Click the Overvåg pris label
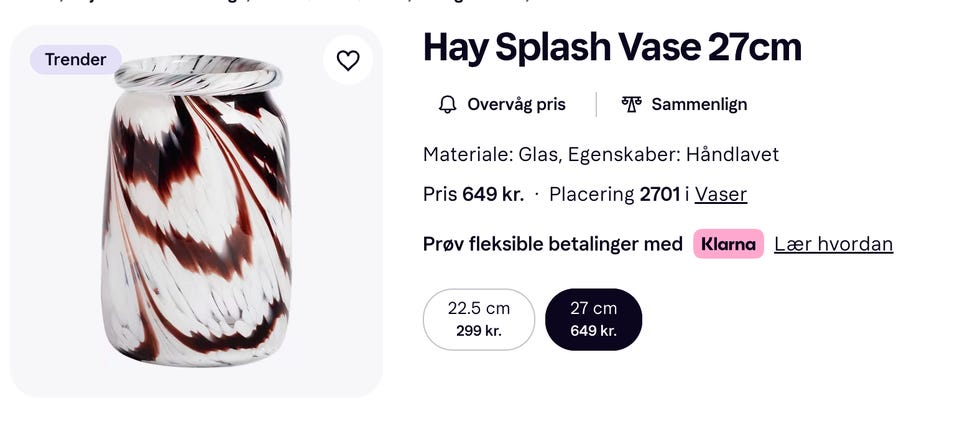 pyautogui.click(x=516, y=104)
